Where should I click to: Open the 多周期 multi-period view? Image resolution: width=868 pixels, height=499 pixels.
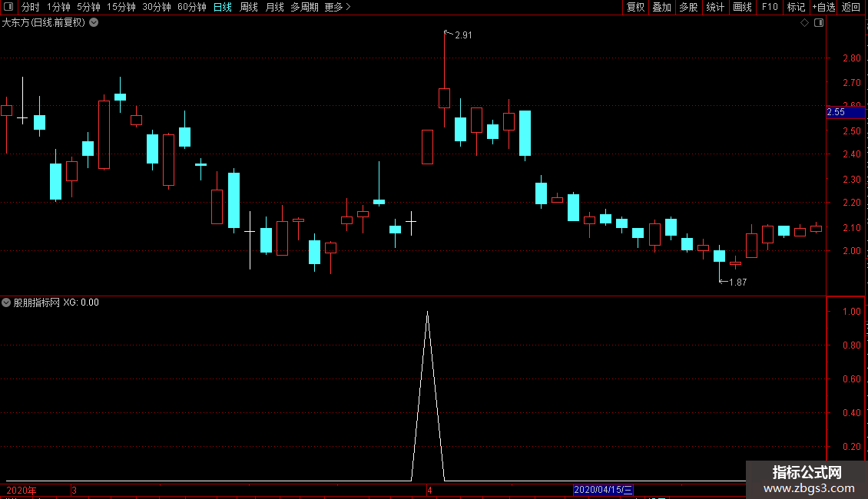304,7
